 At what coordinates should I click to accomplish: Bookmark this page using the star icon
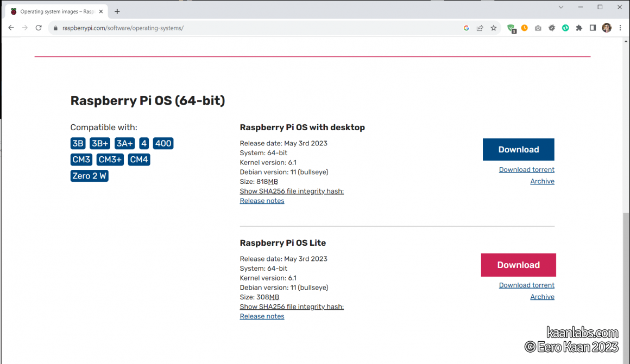coord(493,28)
